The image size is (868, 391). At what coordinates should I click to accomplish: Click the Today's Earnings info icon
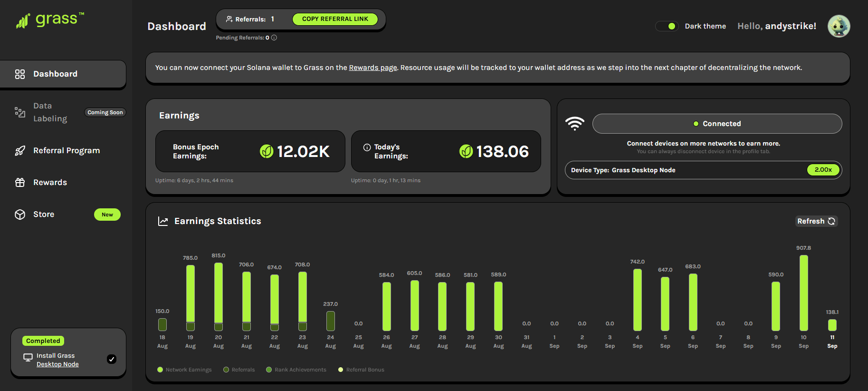pyautogui.click(x=367, y=147)
